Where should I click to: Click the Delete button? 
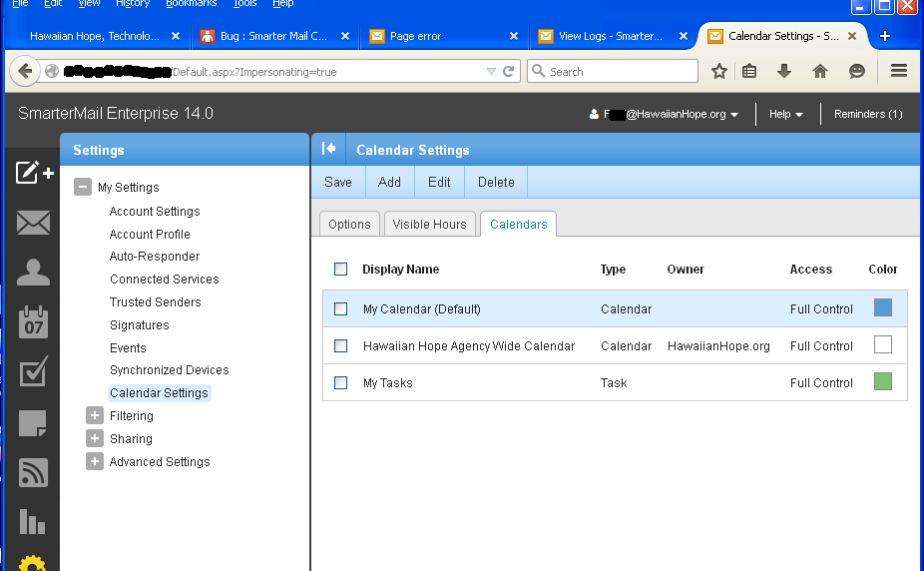[x=496, y=182]
